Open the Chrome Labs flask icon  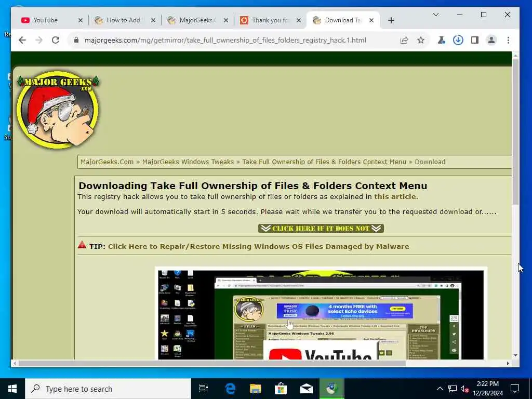441,41
